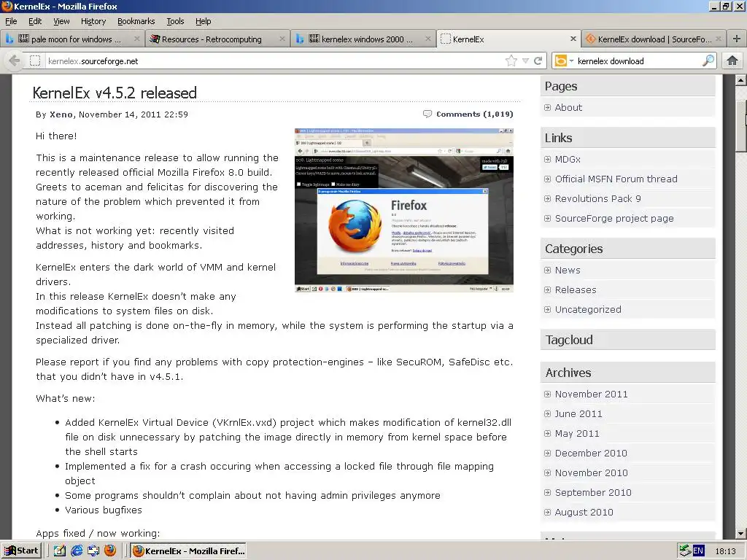Click the arrow bullet icon beside 'About'
The width and height of the screenshot is (747, 560).
[x=547, y=108]
